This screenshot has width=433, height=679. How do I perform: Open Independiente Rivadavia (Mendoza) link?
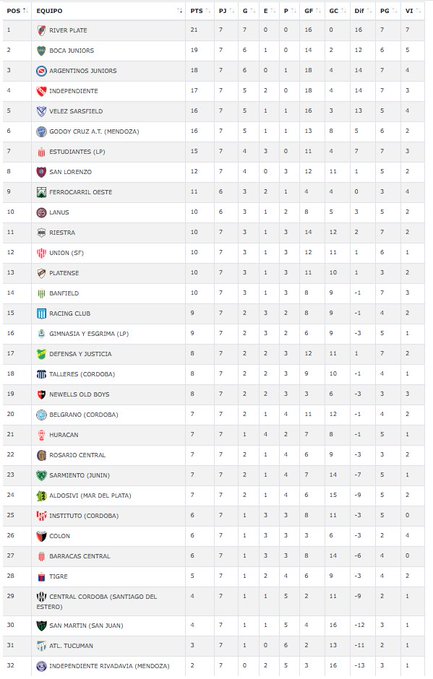109,666
